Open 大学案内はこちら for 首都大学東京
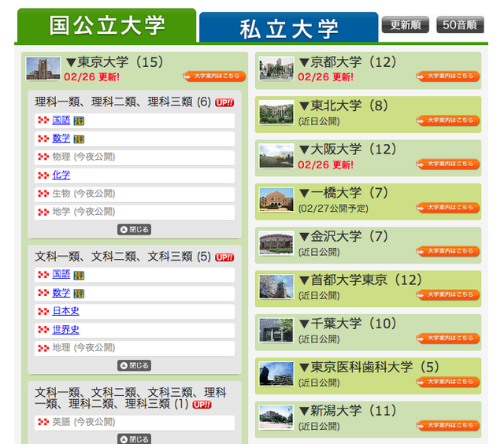Image resolution: width=504 pixels, height=444 pixels. coord(448,295)
